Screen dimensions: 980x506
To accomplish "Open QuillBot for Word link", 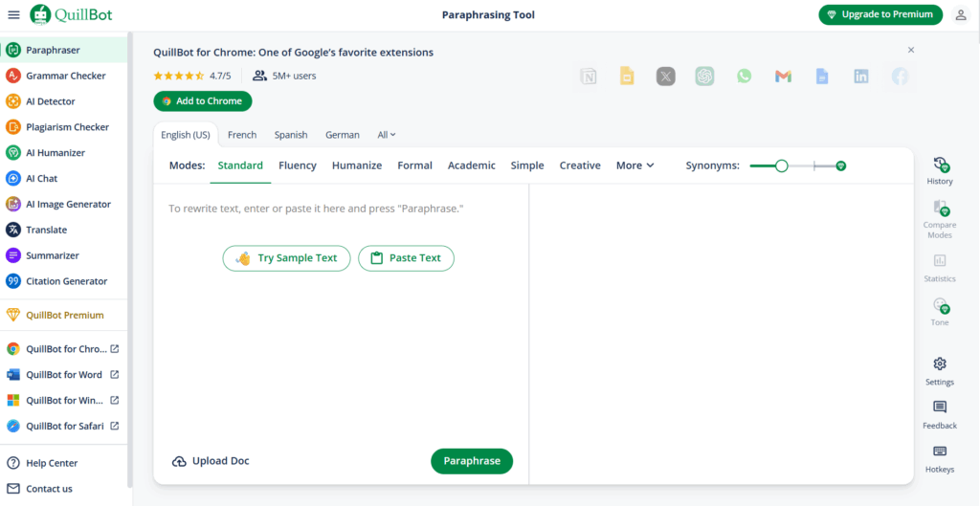I will point(64,375).
